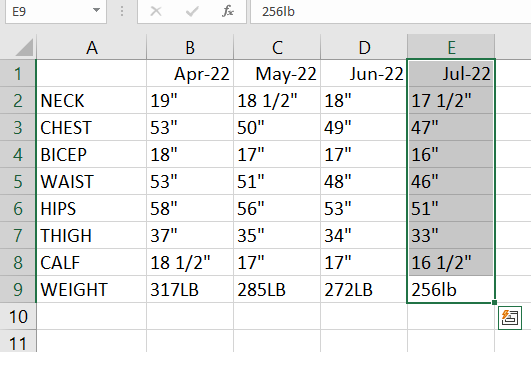This screenshot has width=531, height=378.
Task: Select the HIPS label cell
Action: tap(91, 208)
